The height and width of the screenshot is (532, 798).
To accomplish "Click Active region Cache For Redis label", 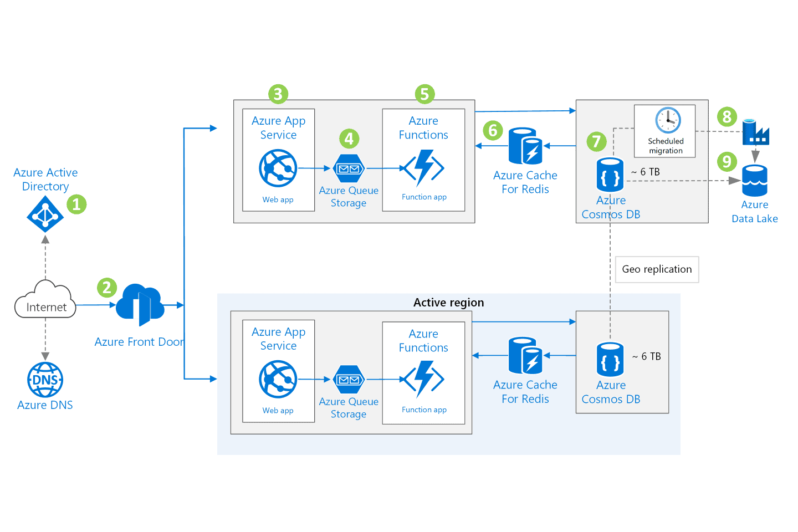I will [x=525, y=392].
